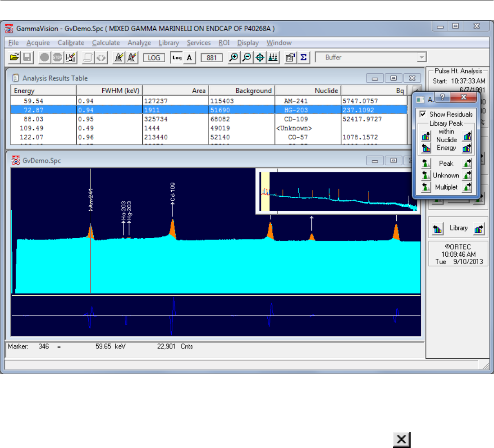Toggle the automatic scale 'A' button
Image resolution: width=494 pixels, height=448 pixels.
(189, 58)
